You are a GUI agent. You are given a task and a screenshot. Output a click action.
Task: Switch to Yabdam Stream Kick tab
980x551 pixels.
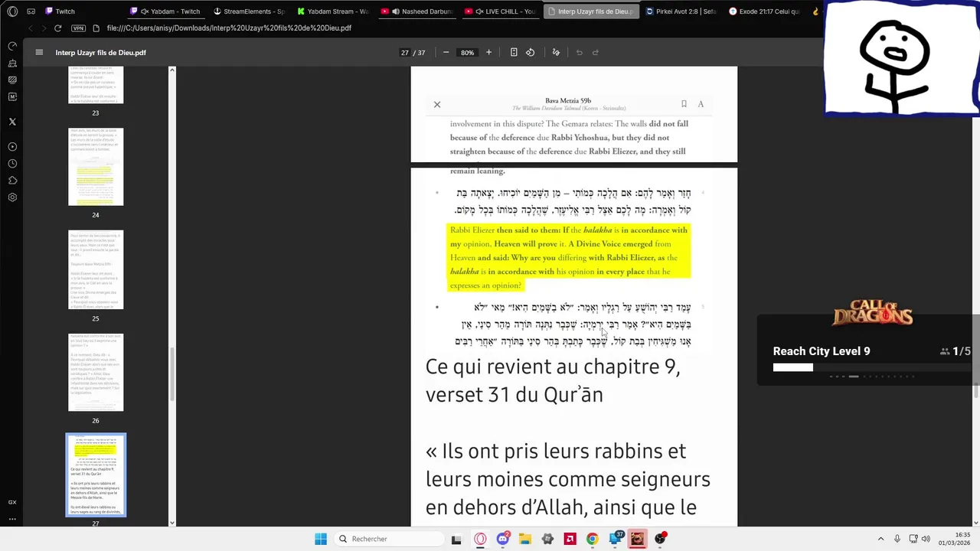(x=333, y=11)
